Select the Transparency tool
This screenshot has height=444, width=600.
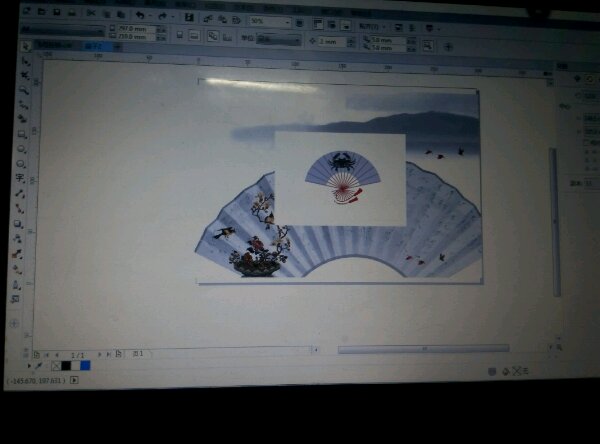point(18,238)
